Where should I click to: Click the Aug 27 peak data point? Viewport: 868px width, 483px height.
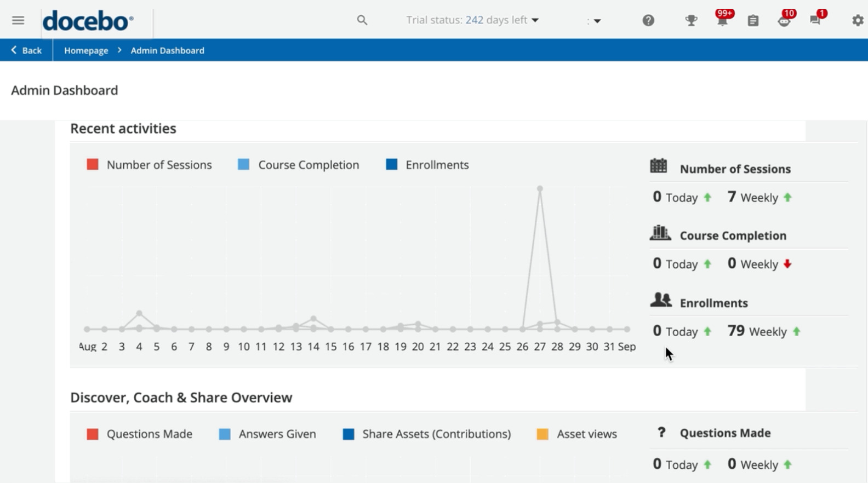(540, 188)
